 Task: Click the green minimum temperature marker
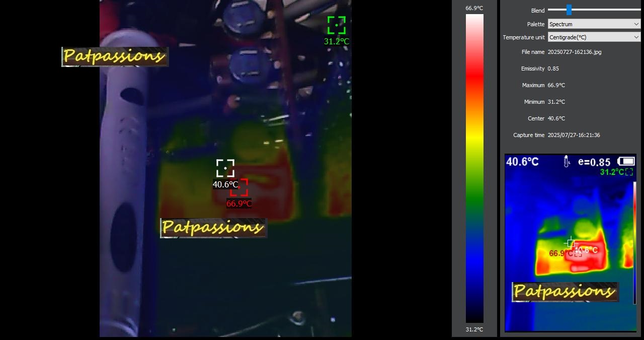[336, 25]
